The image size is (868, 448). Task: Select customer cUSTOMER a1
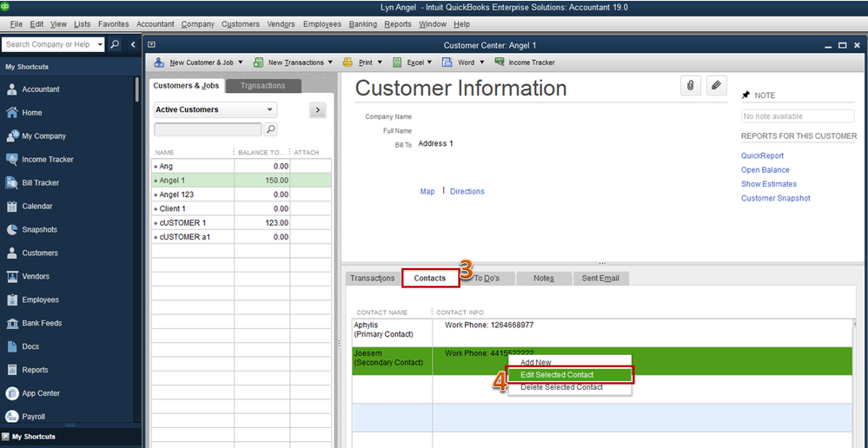242,237
